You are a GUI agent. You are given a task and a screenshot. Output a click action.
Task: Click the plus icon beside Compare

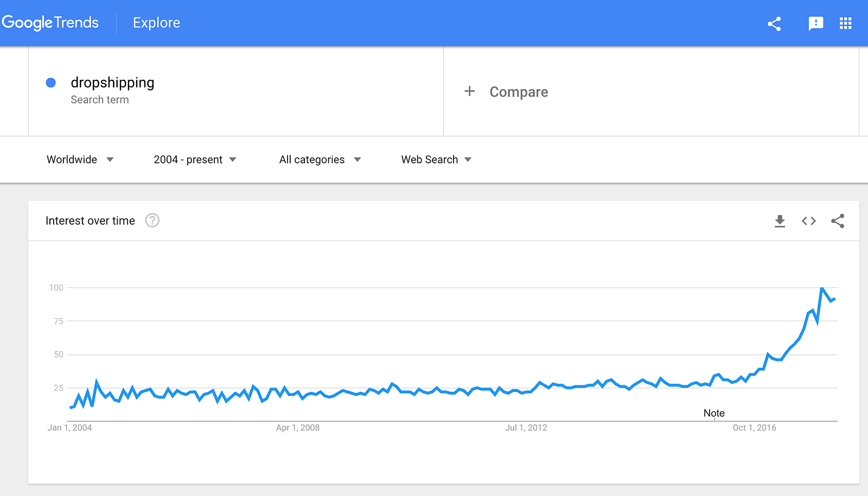coord(470,91)
